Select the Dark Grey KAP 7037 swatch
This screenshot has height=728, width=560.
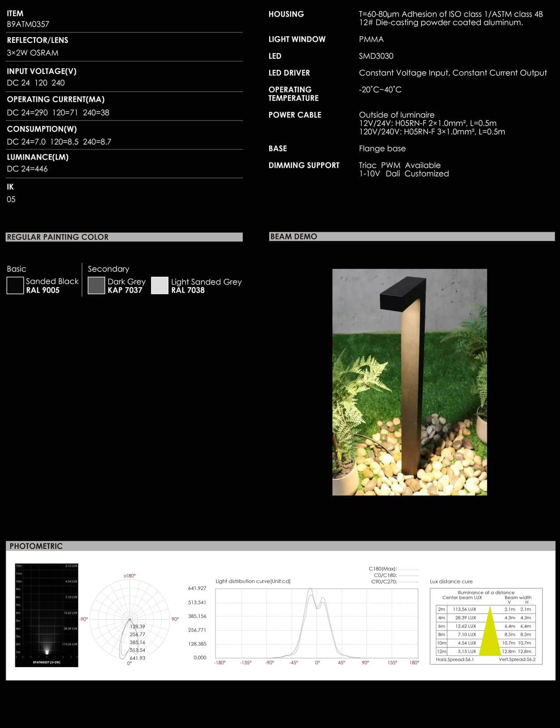[x=96, y=285]
